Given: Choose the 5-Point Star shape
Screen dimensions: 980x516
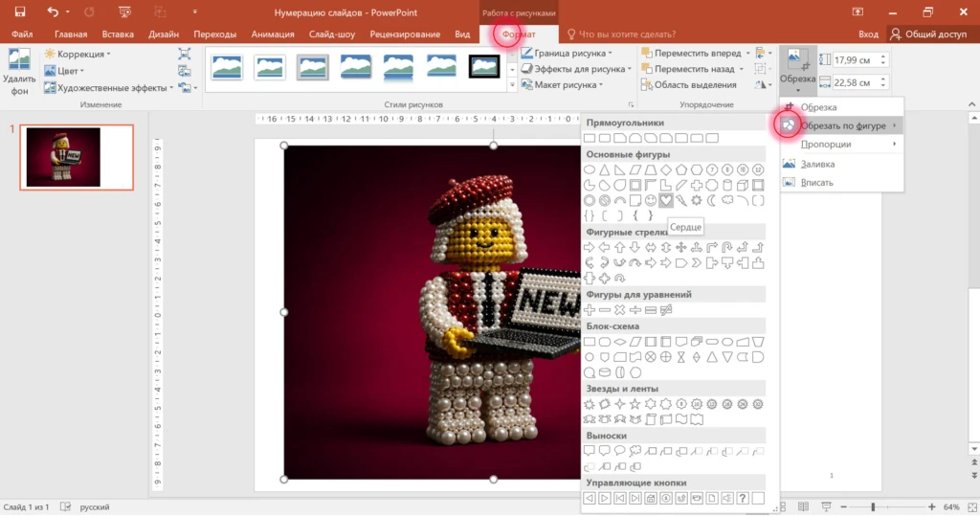Looking at the screenshot, I should 635,404.
